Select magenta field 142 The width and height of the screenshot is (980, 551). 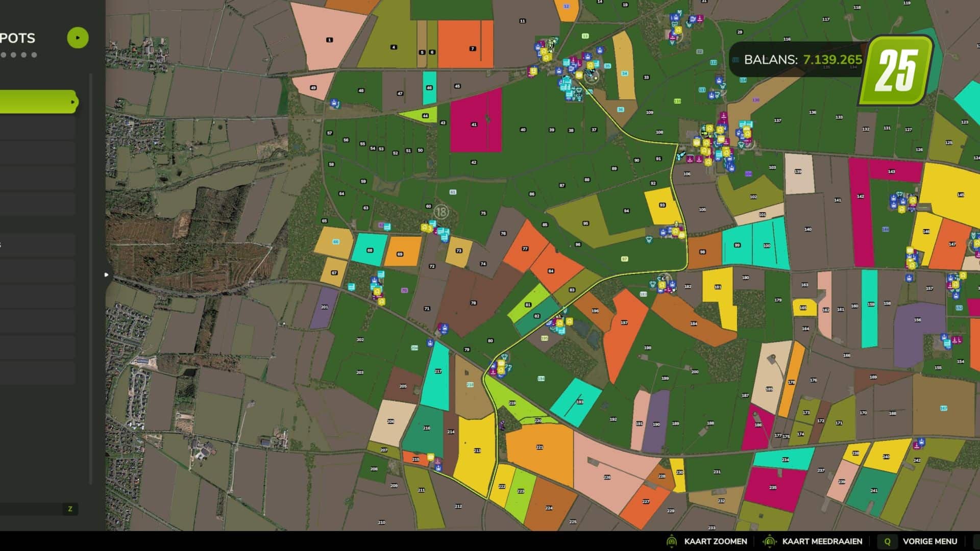pos(861,212)
